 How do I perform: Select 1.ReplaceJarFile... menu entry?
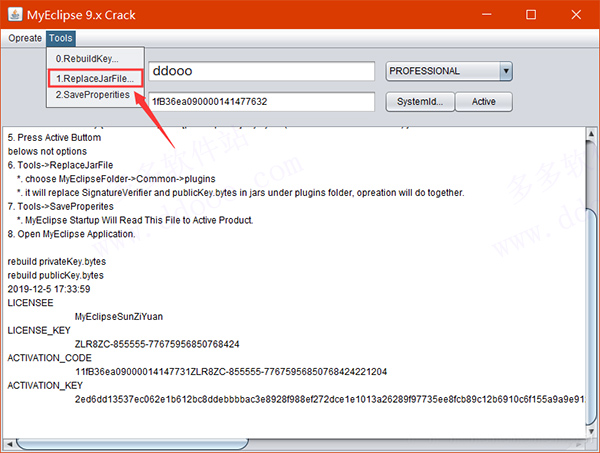tap(95, 78)
